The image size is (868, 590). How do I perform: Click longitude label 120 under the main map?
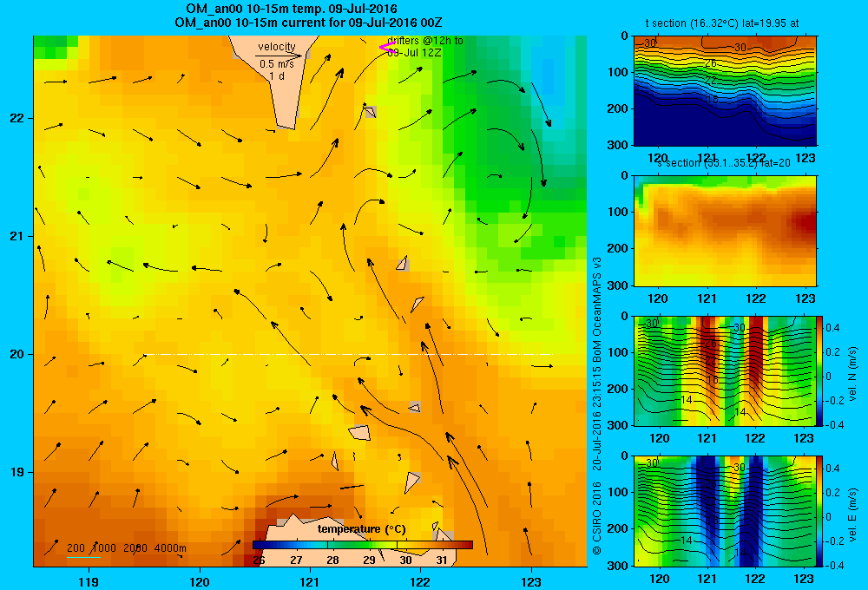tap(200, 582)
